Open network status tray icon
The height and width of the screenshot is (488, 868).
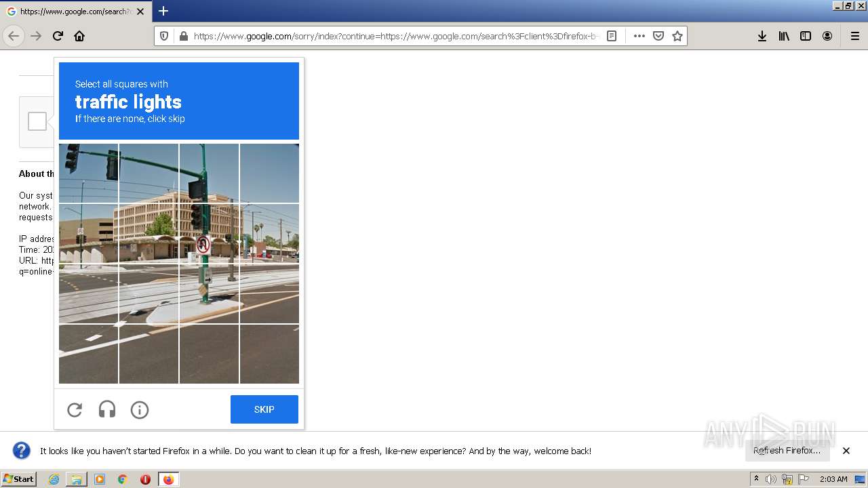[x=787, y=479]
